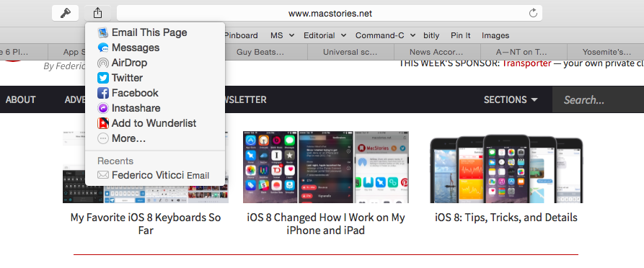644x268 pixels.
Task: Click the Twitter bird icon
Action: pyautogui.click(x=102, y=78)
